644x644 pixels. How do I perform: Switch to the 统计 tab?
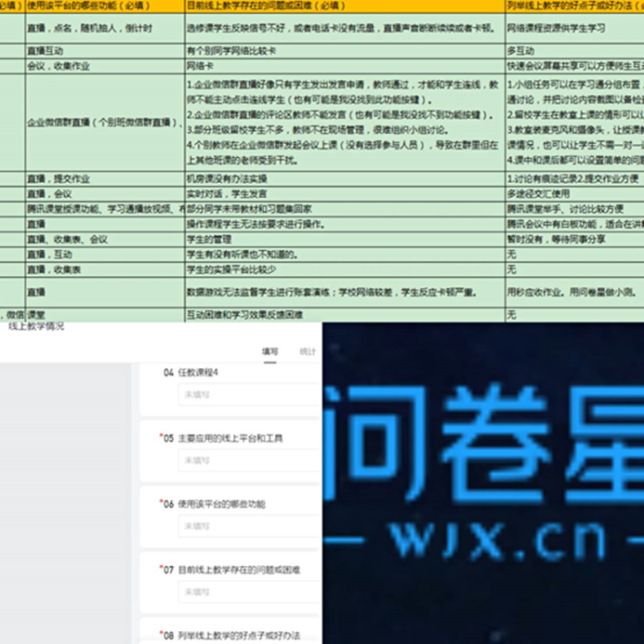pos(308,351)
